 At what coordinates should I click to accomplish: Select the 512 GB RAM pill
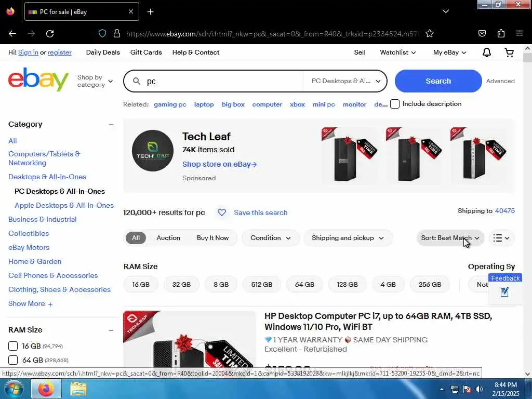pyautogui.click(x=262, y=285)
